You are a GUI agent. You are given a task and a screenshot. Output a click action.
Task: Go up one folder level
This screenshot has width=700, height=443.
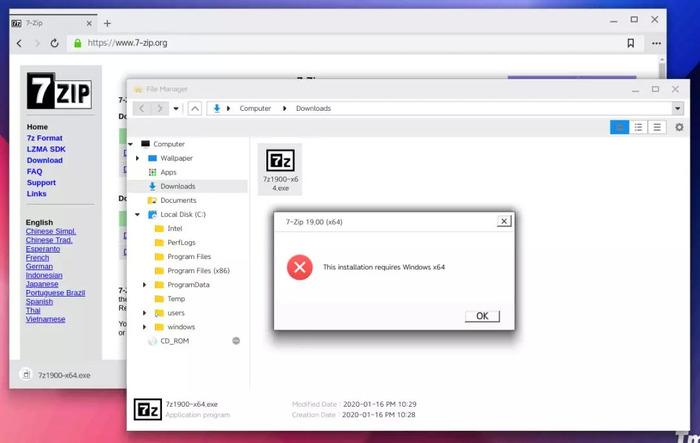tap(195, 108)
